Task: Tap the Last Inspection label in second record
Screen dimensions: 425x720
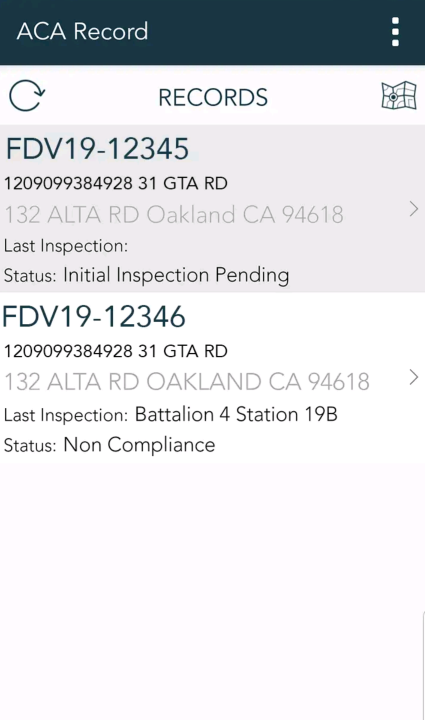Action: (x=66, y=415)
